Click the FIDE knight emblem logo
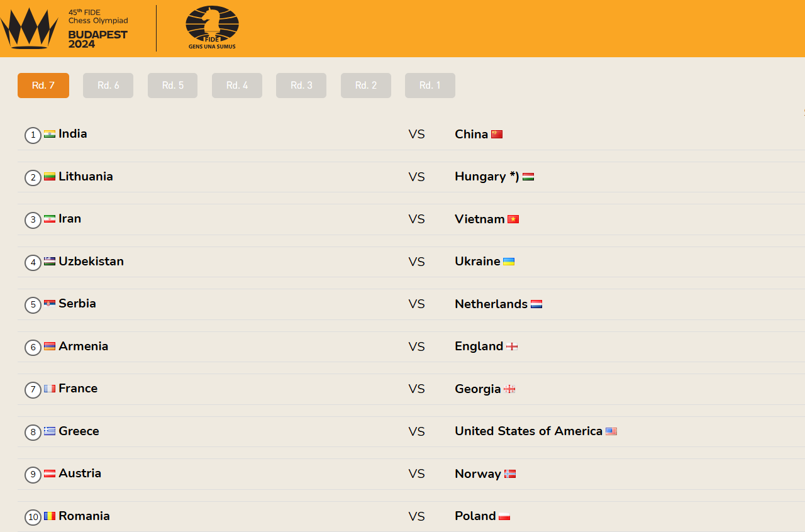Viewport: 805px width, 532px height. (212, 27)
